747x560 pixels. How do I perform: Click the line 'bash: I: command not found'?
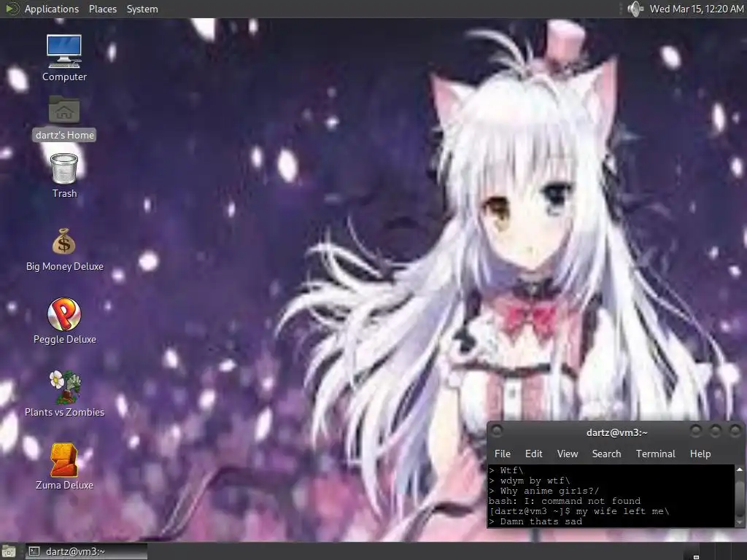[x=565, y=501]
